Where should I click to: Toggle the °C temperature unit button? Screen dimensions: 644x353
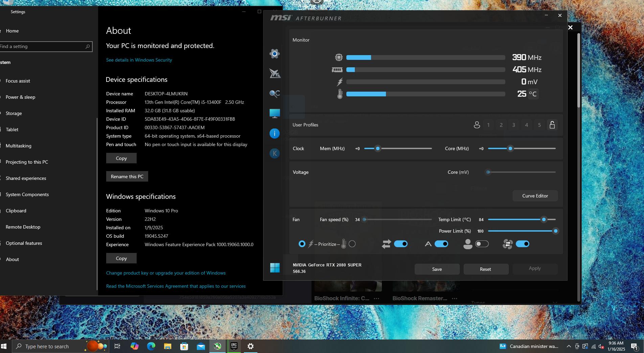tap(533, 94)
